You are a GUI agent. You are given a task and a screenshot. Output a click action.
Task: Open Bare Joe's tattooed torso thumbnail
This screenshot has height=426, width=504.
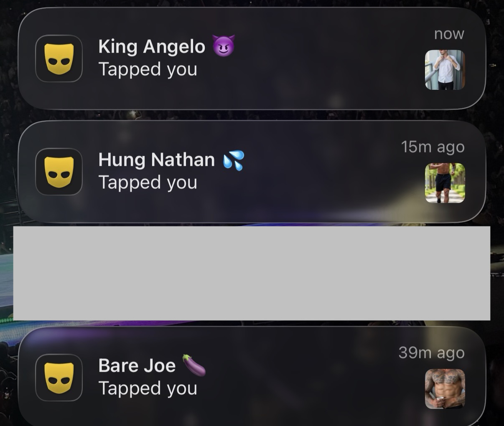pyautogui.click(x=445, y=389)
